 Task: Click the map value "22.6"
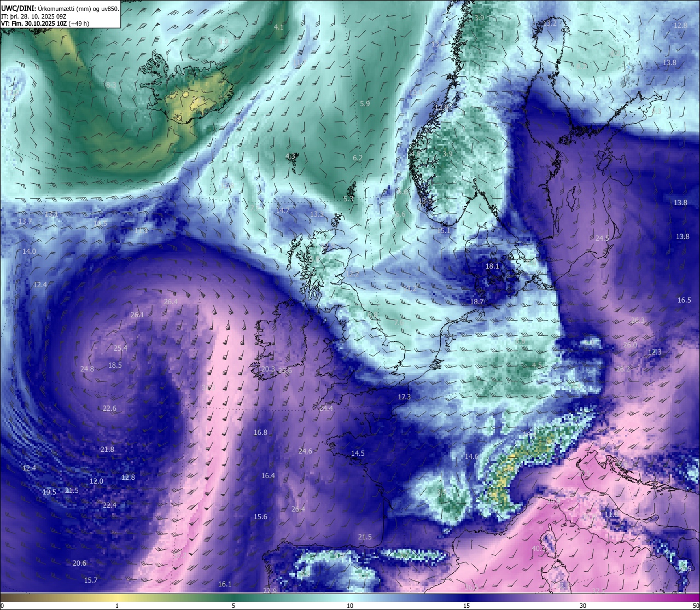pyautogui.click(x=109, y=409)
